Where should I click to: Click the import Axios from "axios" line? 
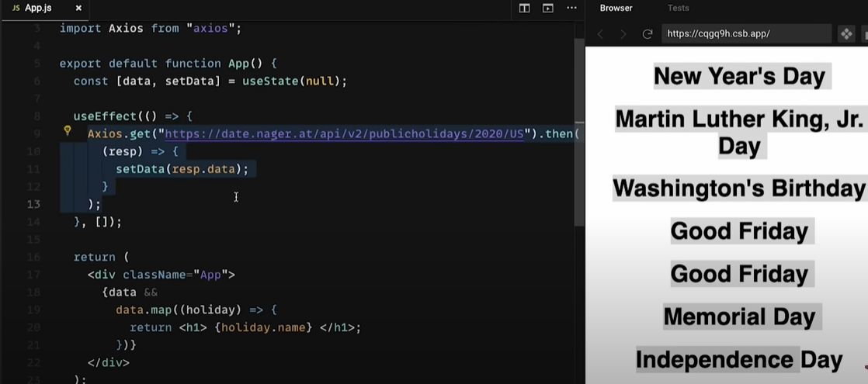pyautogui.click(x=151, y=28)
